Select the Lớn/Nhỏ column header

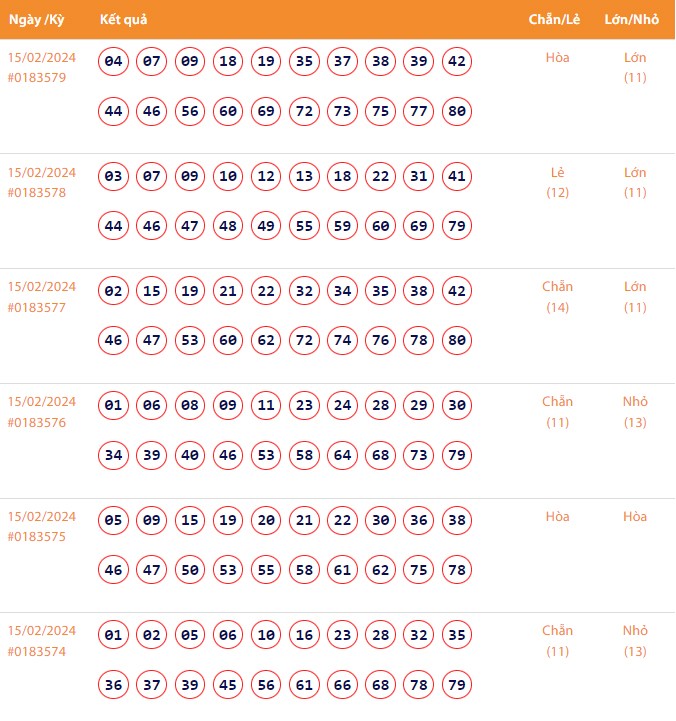pos(634,20)
